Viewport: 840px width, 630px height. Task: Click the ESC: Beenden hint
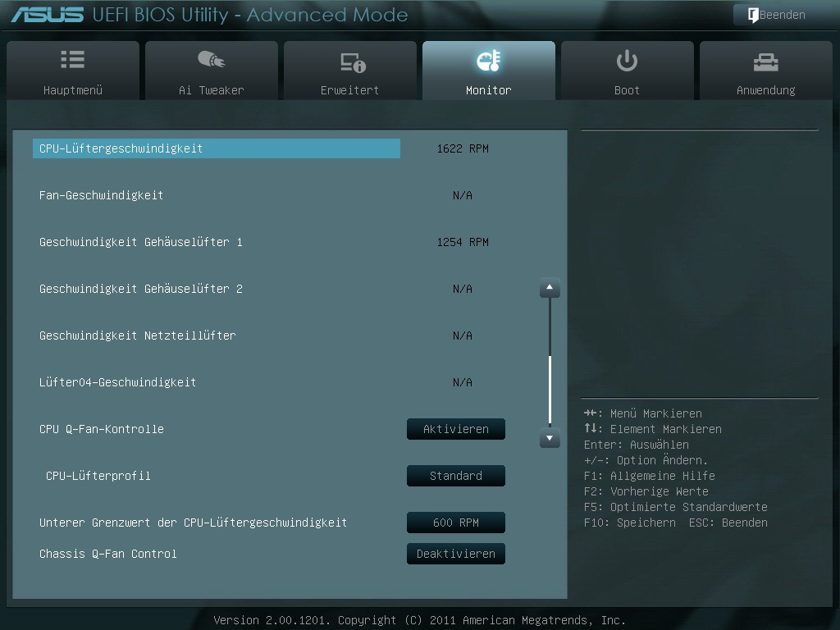tap(728, 523)
